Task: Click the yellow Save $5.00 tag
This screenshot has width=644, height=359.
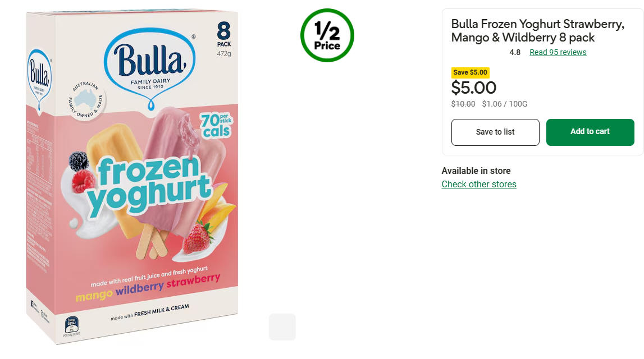Action: 471,72
